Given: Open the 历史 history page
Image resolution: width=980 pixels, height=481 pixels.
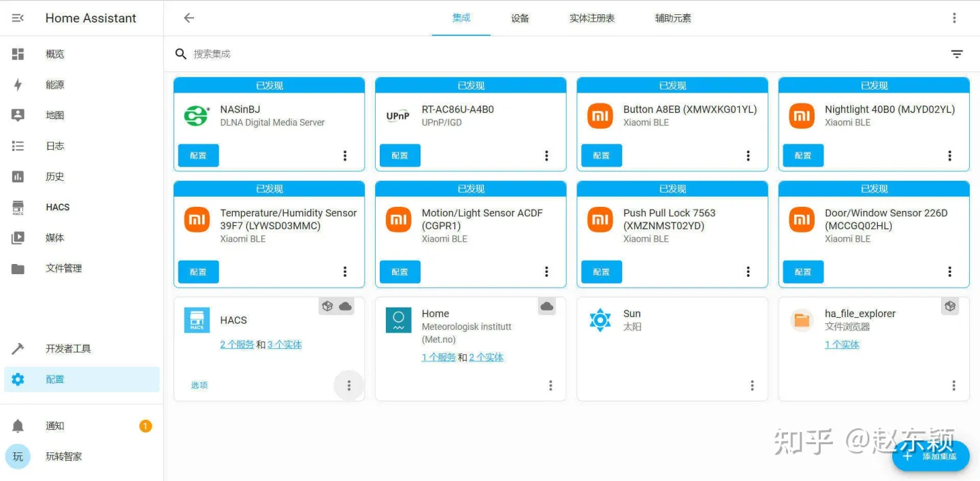Looking at the screenshot, I should (82, 176).
